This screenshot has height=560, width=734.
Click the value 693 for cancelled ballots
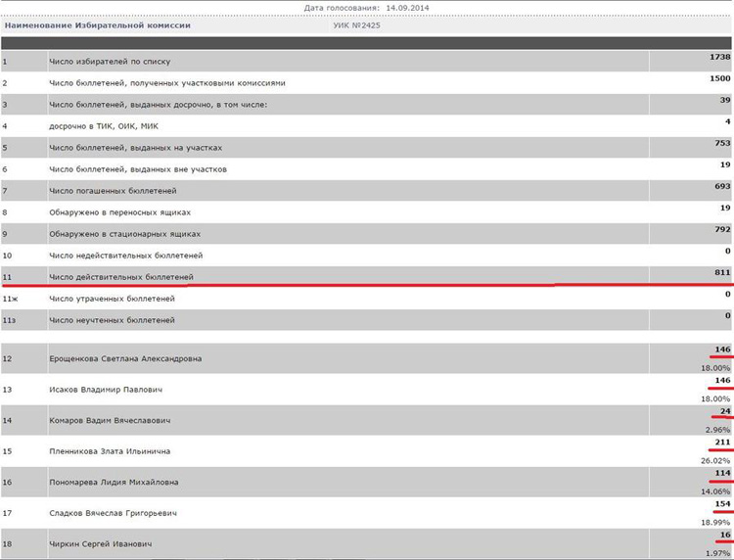tap(721, 186)
